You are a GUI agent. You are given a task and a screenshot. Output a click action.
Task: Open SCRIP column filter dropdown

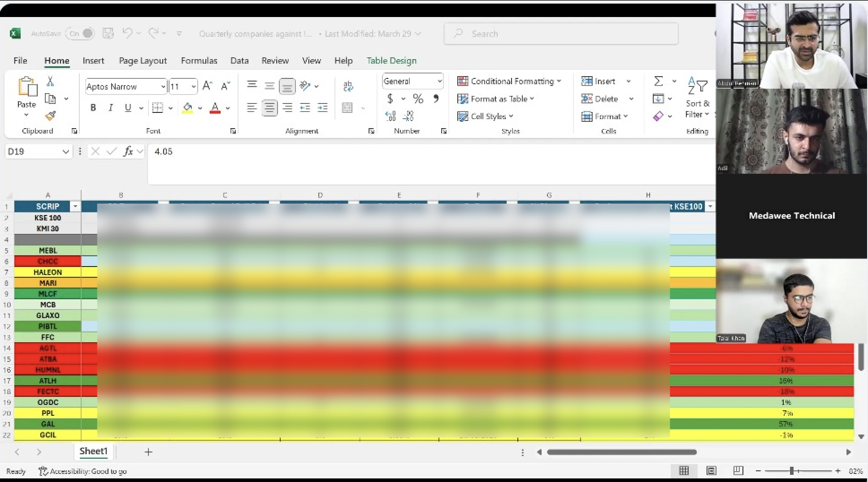[x=75, y=207]
